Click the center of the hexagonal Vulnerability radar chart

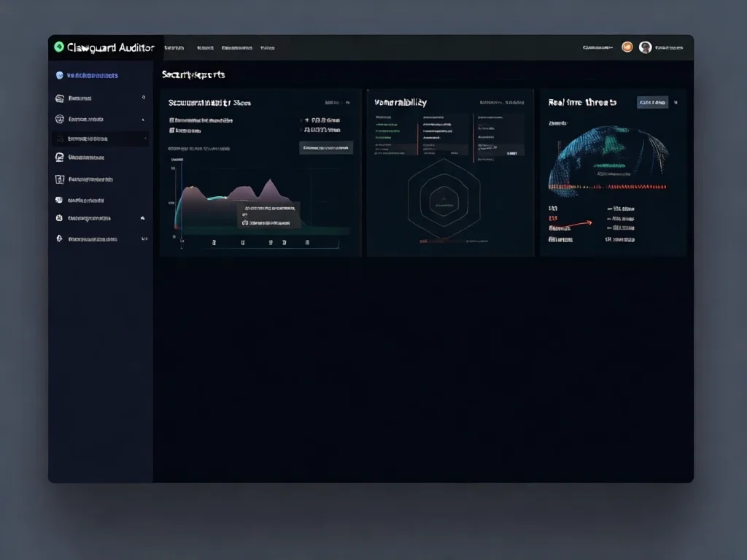[443, 198]
